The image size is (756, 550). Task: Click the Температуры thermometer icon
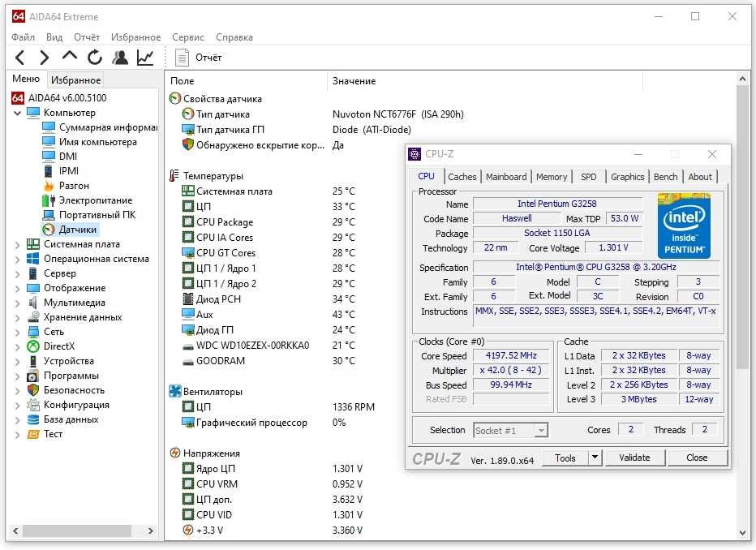[174, 175]
